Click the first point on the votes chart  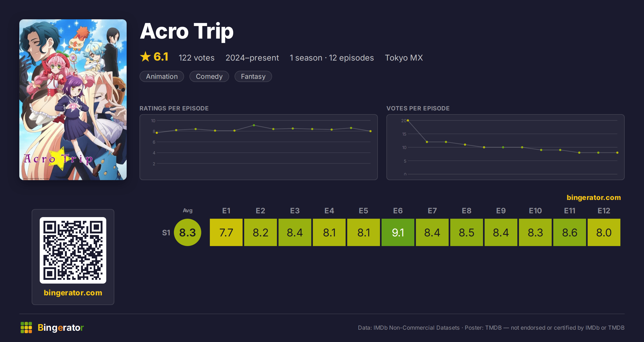click(x=408, y=121)
